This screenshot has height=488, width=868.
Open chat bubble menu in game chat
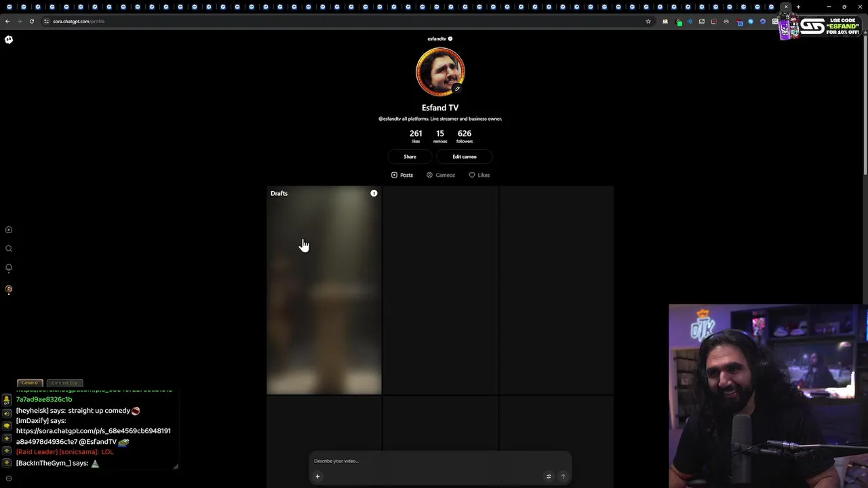(x=7, y=426)
